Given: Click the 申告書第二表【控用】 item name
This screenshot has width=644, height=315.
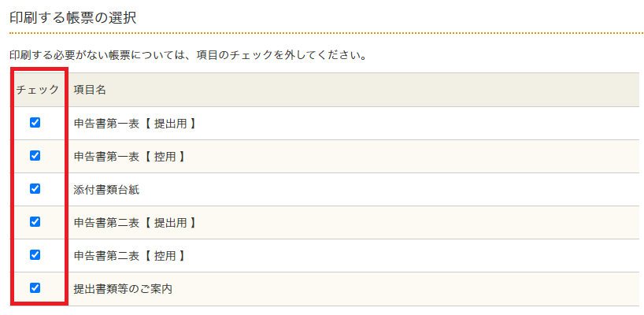Looking at the screenshot, I should point(128,256).
